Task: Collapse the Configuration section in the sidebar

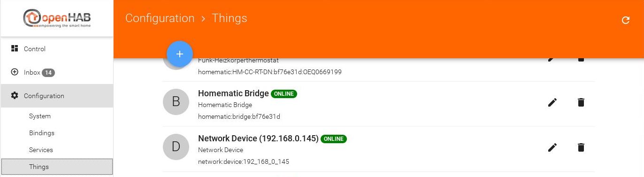Action: (57, 96)
